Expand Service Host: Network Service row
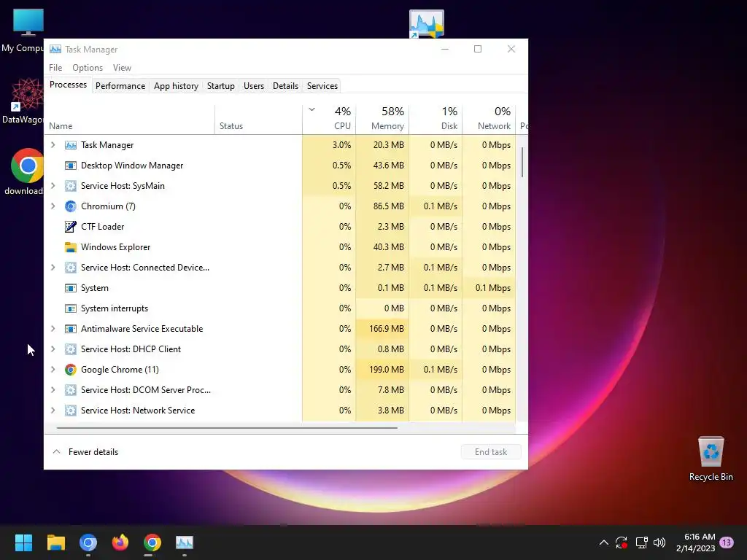This screenshot has height=560, width=747. pos(53,411)
